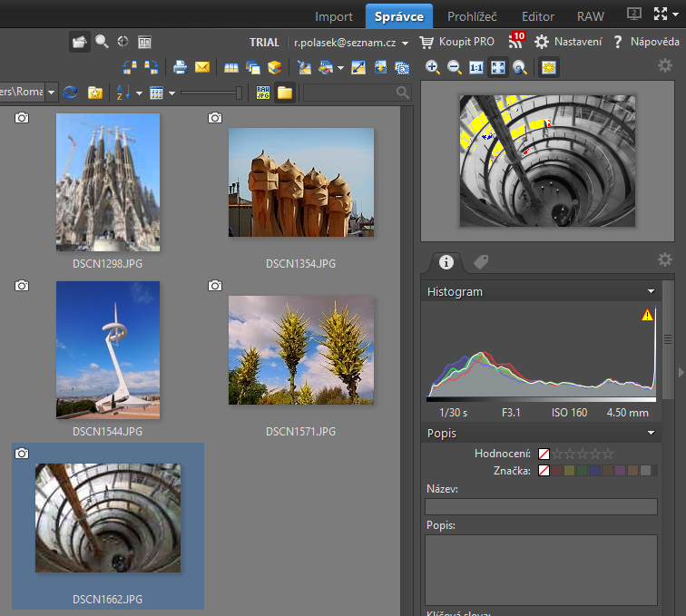Click the zoom lock icon

[x=520, y=67]
